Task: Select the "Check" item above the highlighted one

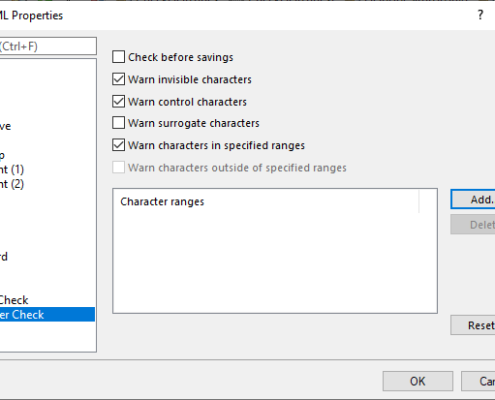Action: (x=14, y=300)
